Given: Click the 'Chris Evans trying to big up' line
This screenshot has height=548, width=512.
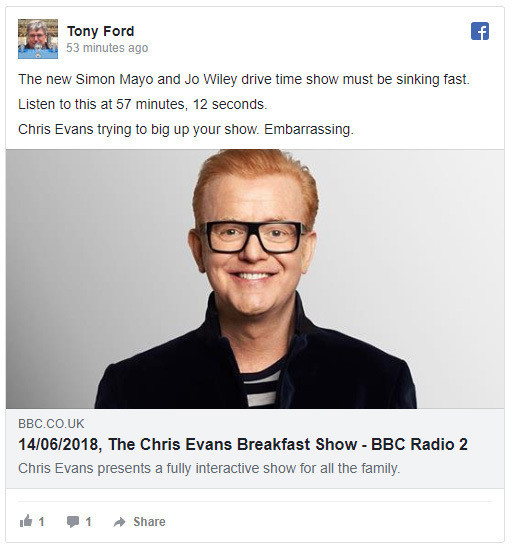Looking at the screenshot, I should [186, 129].
